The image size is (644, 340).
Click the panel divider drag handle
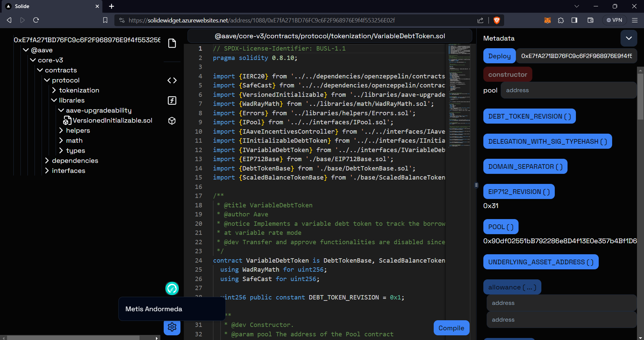476,185
